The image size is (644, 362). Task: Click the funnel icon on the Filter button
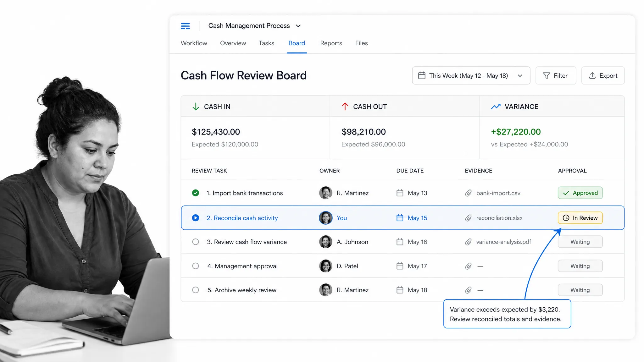[x=547, y=75]
